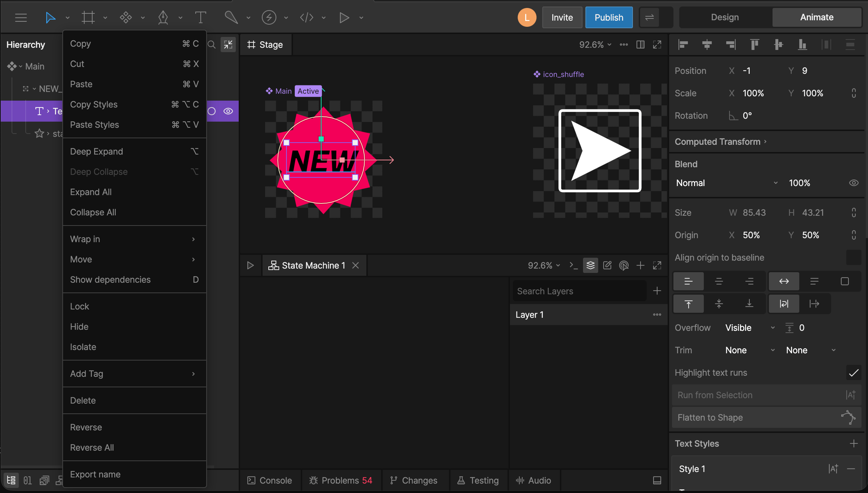Align horizontal centers icon

(x=707, y=45)
